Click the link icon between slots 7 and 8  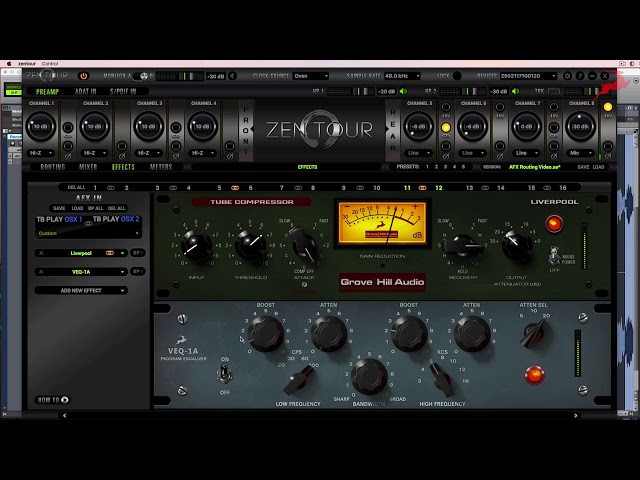point(298,188)
